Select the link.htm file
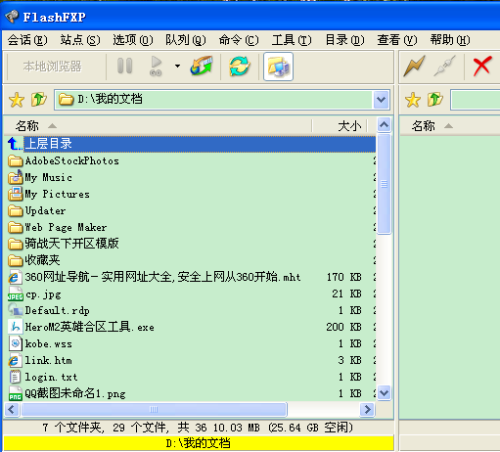The image size is (500, 452). click(x=49, y=361)
